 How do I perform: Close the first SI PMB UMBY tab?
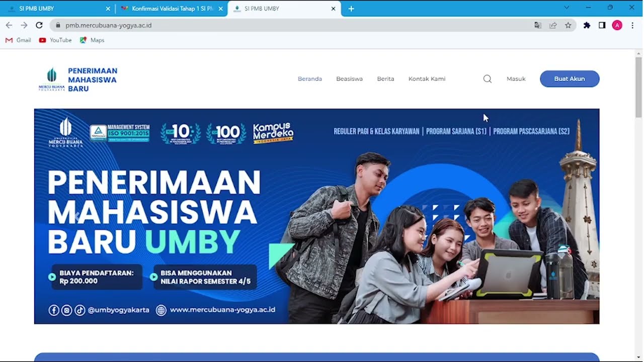click(x=108, y=9)
